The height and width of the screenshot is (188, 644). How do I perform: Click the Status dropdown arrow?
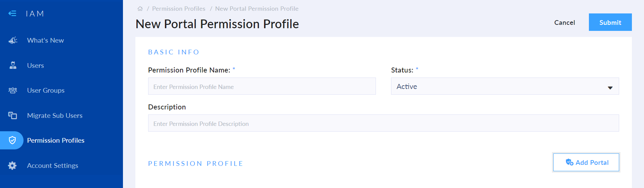pyautogui.click(x=610, y=88)
